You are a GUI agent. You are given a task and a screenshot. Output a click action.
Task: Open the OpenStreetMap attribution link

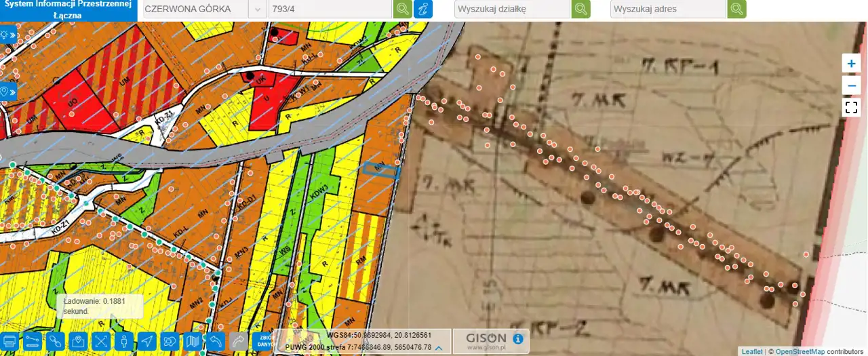pos(800,351)
